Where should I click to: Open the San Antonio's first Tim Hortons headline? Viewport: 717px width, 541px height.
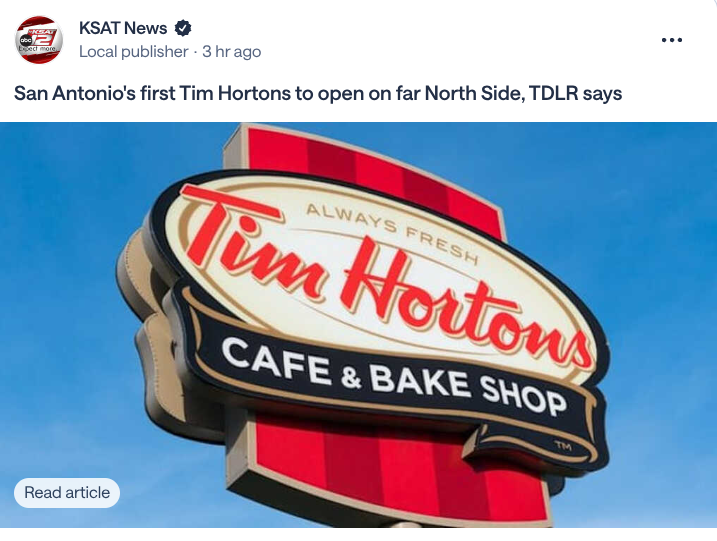point(318,93)
